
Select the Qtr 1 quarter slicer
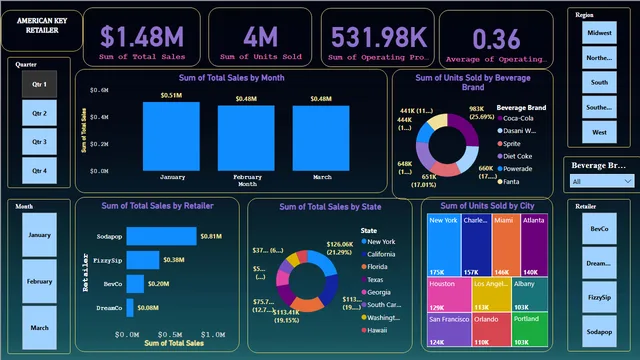pyautogui.click(x=39, y=84)
